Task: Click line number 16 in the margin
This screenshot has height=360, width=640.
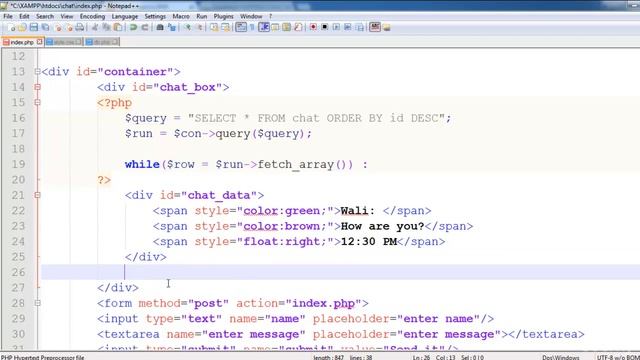Action: coord(18,118)
